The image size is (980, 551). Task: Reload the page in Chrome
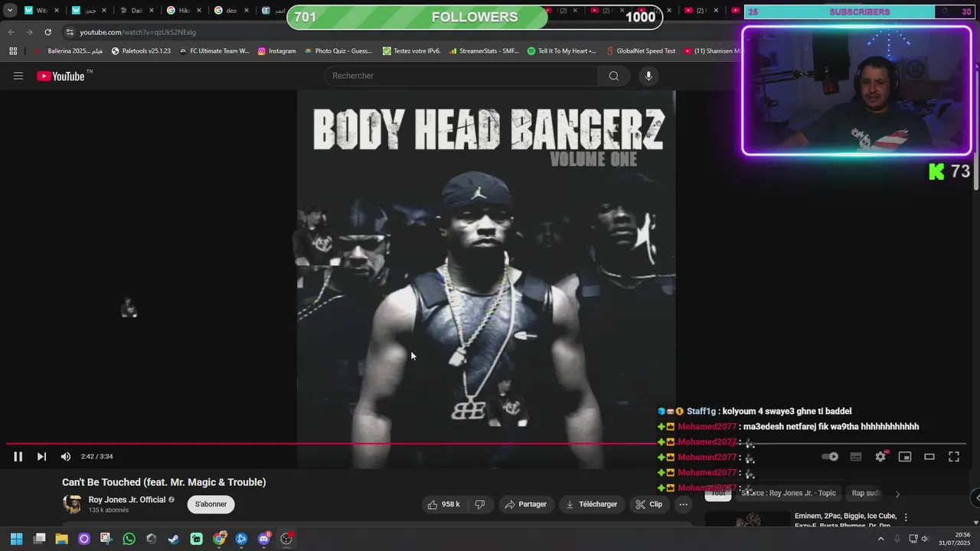tap(47, 32)
